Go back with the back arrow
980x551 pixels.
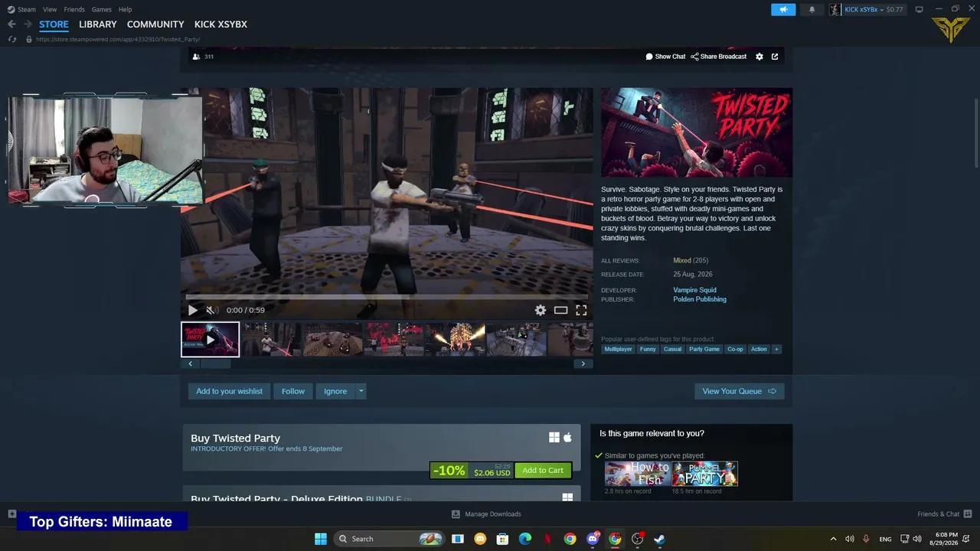tap(11, 24)
